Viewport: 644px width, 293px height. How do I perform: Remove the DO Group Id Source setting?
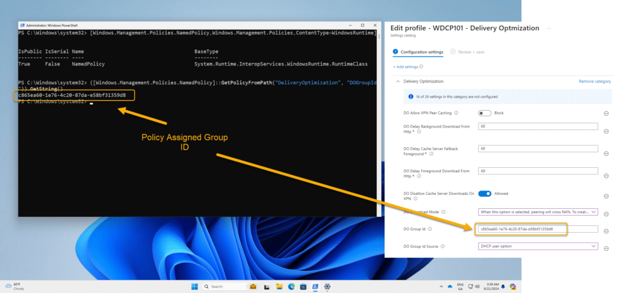click(x=606, y=248)
